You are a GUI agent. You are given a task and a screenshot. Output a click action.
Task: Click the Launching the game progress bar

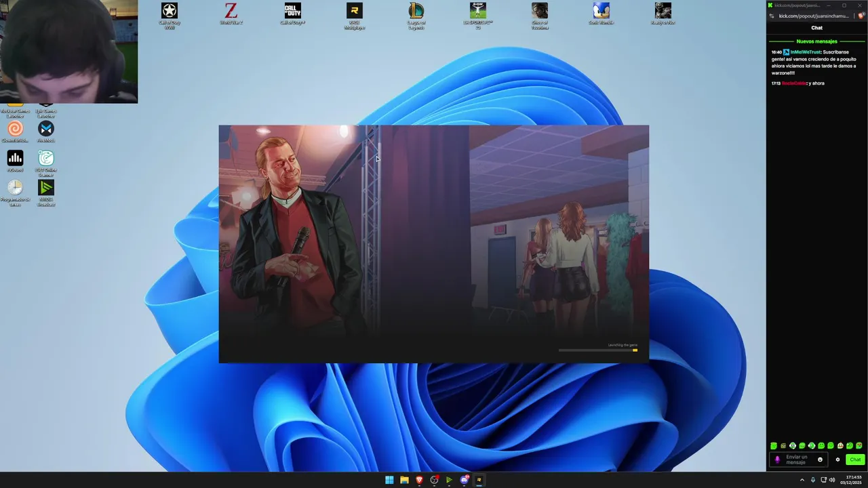(x=598, y=350)
